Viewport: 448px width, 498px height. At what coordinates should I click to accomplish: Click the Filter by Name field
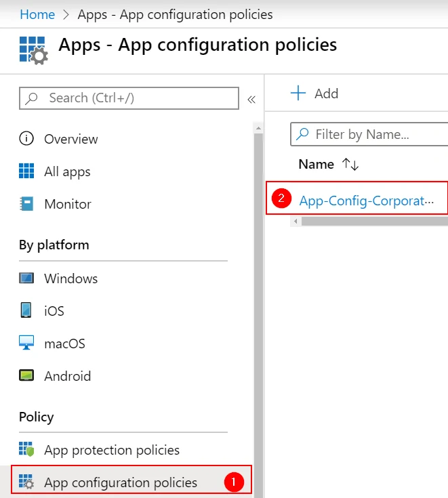click(369, 134)
